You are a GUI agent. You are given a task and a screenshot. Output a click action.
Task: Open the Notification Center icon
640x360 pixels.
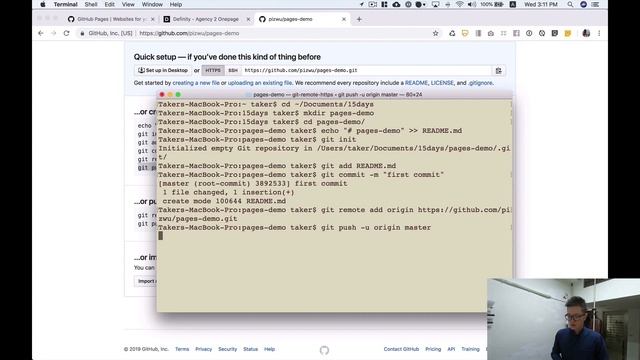click(596, 4)
